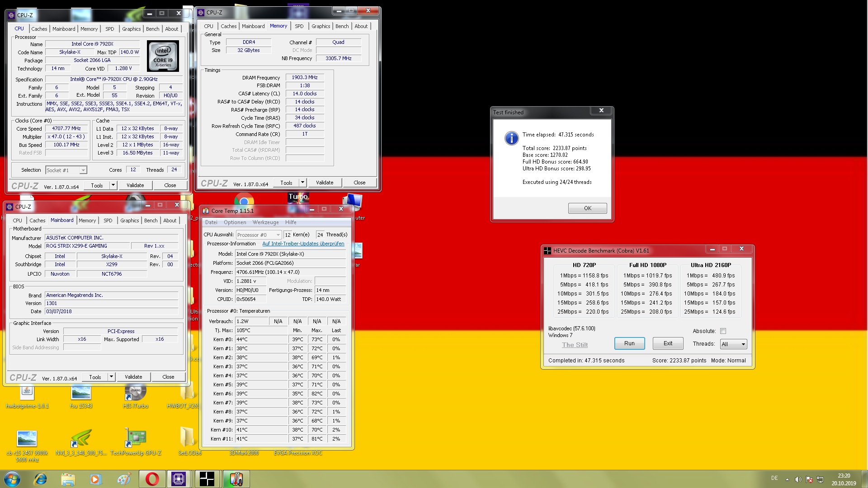Open Paint from the taskbar
The width and height of the screenshot is (868, 488).
pos(123,479)
